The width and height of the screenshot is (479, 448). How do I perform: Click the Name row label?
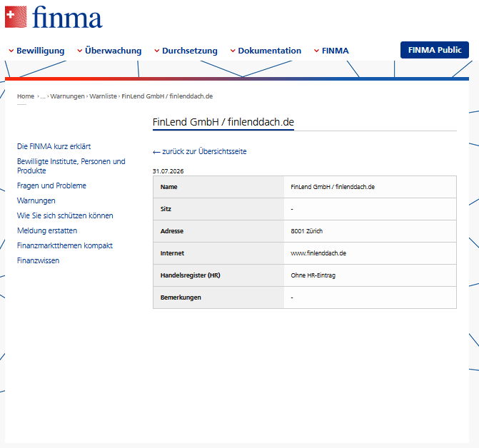[169, 187]
